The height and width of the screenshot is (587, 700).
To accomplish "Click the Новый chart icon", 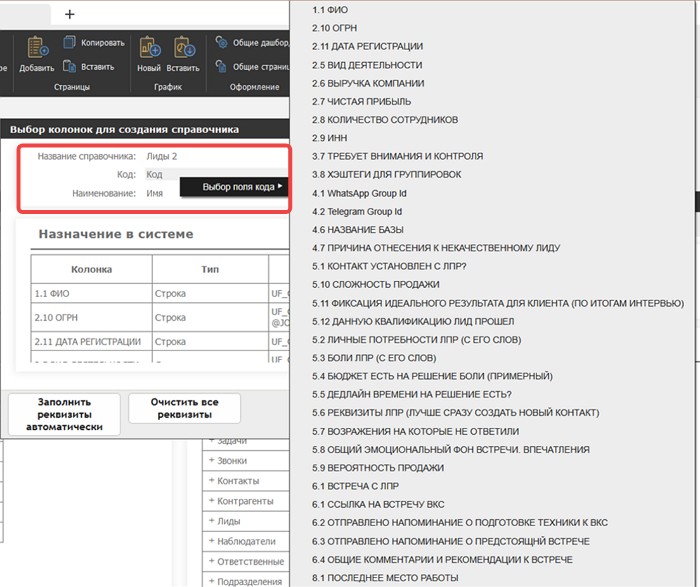I will click(x=150, y=47).
